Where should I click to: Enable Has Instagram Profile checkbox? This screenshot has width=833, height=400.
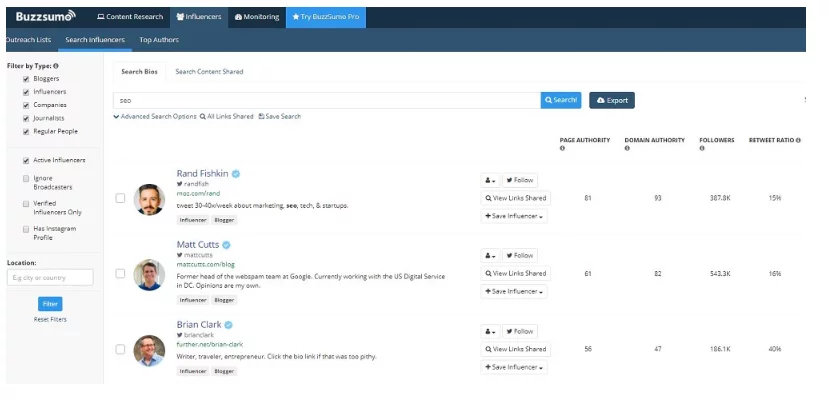[x=26, y=229]
